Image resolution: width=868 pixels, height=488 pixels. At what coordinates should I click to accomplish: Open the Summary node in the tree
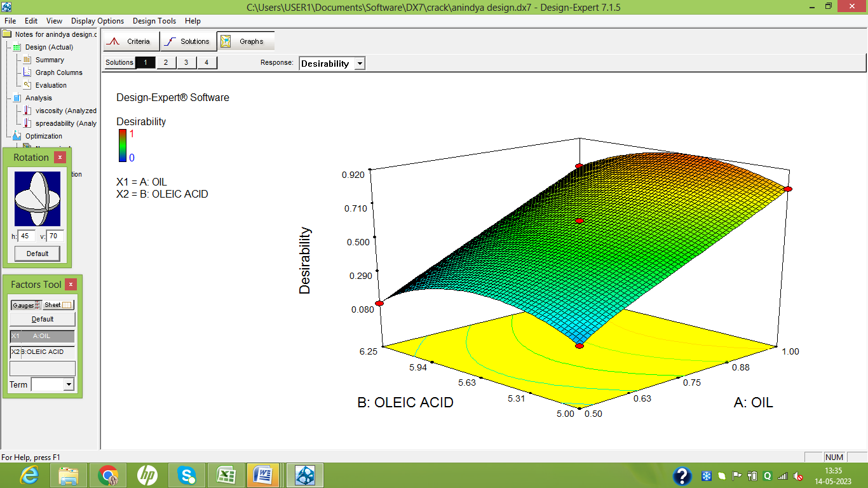click(49, 60)
